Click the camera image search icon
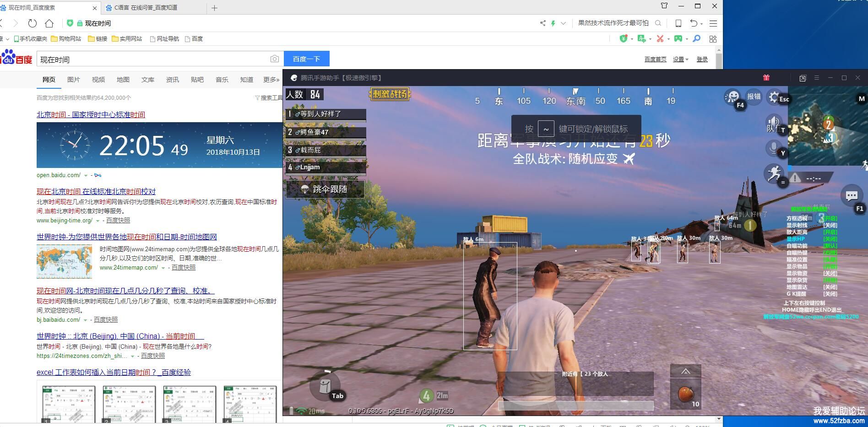868x427 pixels. click(x=274, y=59)
